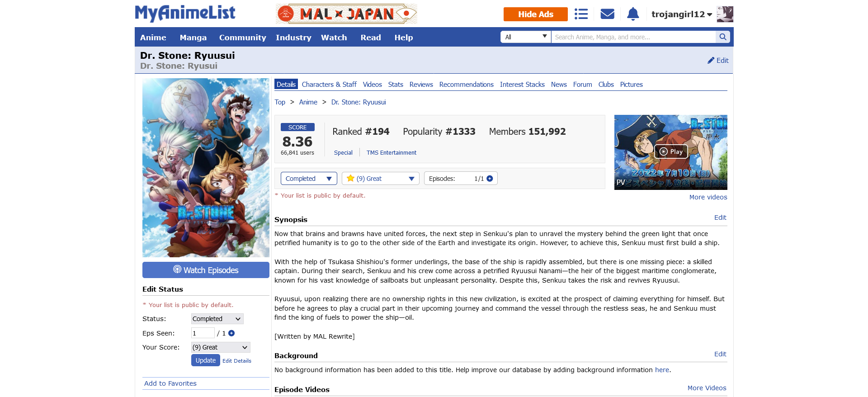The width and height of the screenshot is (868, 397).
Task: Switch to the News tab
Action: click(x=559, y=85)
